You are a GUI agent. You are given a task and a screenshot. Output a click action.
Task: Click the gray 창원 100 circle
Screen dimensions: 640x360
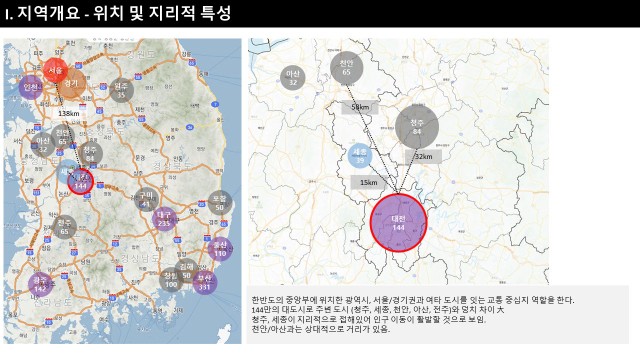click(171, 280)
